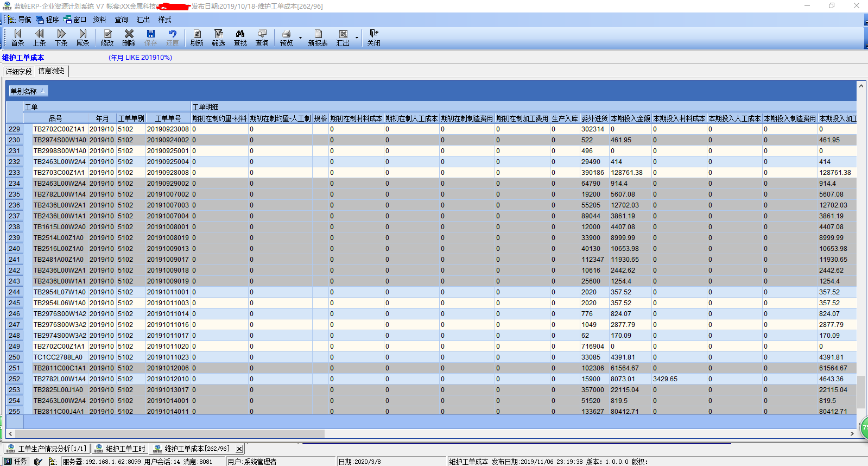This screenshot has height=466, width=868.
Task: Open the 筛选 filter tool
Action: (x=219, y=38)
